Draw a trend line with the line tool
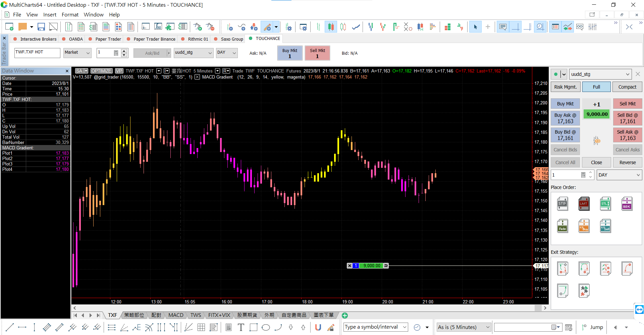Screen dimensions: 644x335 click(x=10, y=327)
